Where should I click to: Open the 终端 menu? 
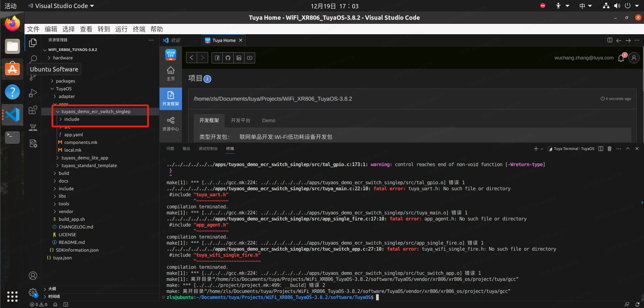coord(139,29)
